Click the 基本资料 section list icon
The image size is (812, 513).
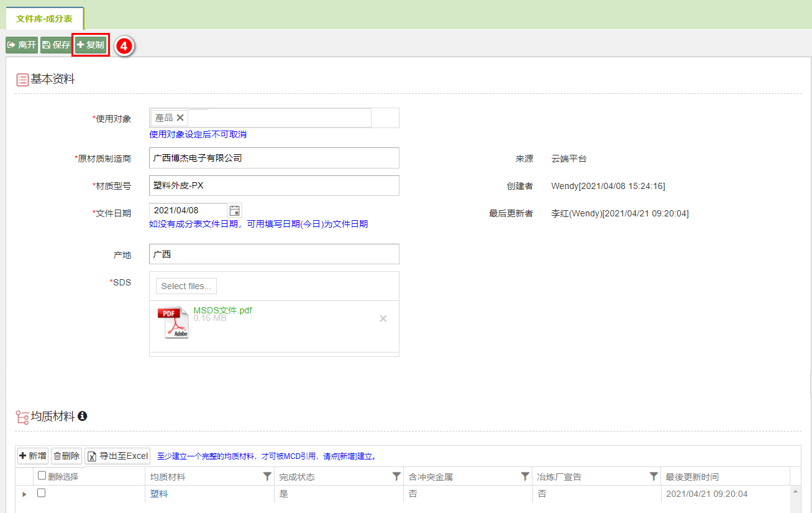22,80
